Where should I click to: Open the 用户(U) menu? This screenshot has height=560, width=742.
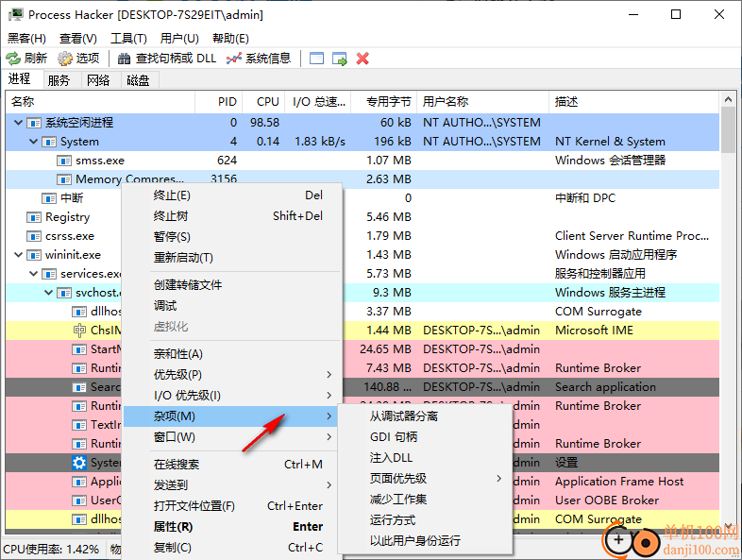(x=179, y=39)
